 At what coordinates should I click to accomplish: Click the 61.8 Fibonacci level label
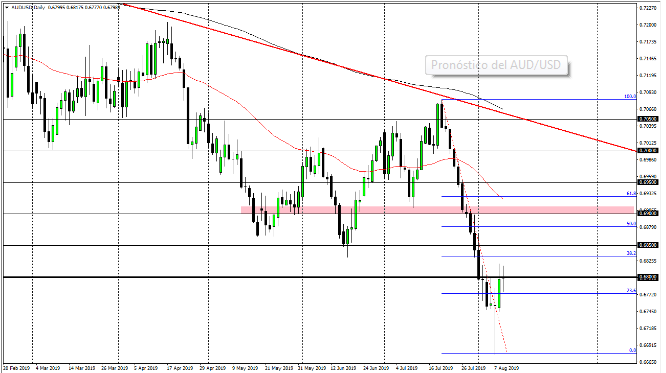point(631,193)
